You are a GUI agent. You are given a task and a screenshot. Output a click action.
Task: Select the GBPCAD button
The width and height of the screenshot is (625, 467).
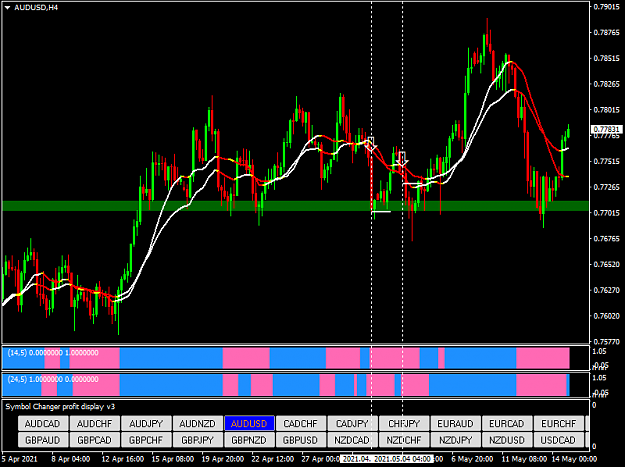94,440
